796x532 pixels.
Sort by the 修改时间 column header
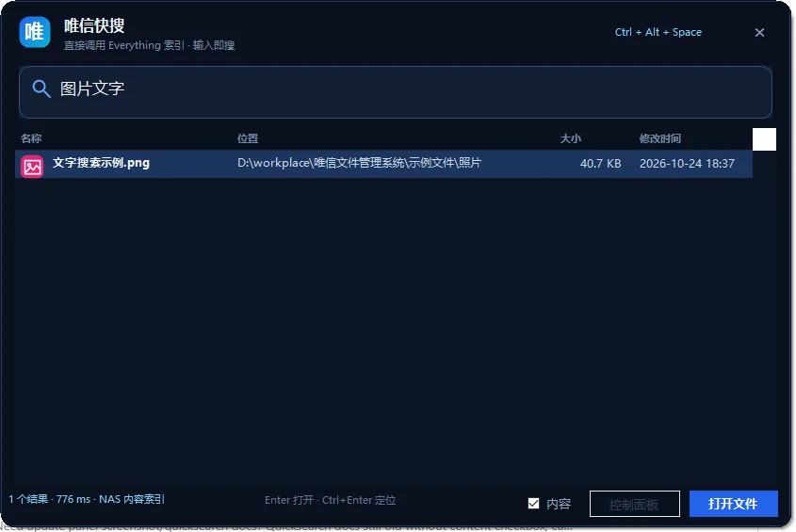click(660, 138)
